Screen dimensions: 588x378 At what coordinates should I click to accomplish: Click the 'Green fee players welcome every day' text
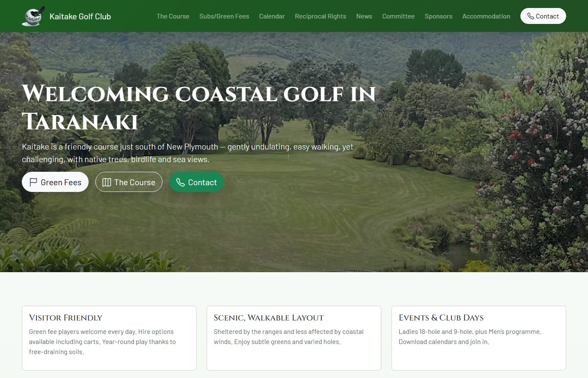(102, 341)
